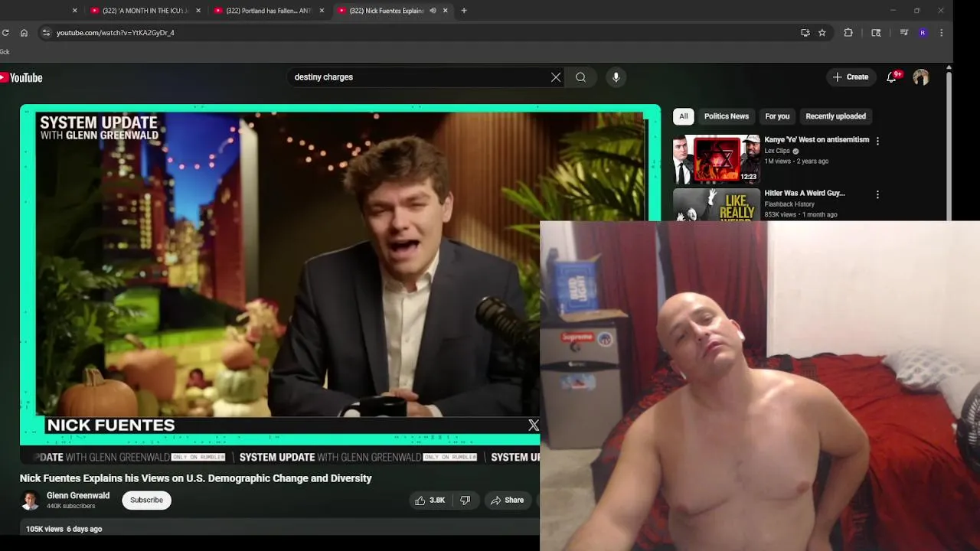Open Glenn Greenwald channel avatar
Viewport: 980px width, 551px height.
(30, 500)
